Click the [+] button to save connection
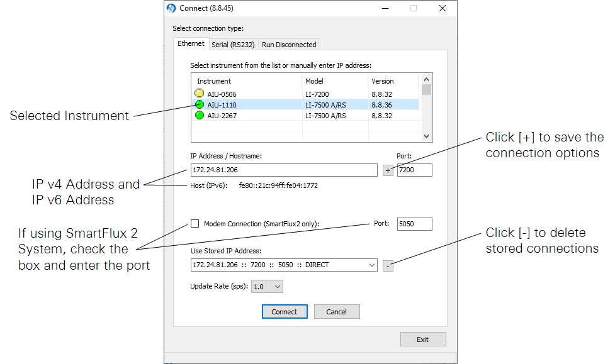The width and height of the screenshot is (615, 364). pos(388,170)
